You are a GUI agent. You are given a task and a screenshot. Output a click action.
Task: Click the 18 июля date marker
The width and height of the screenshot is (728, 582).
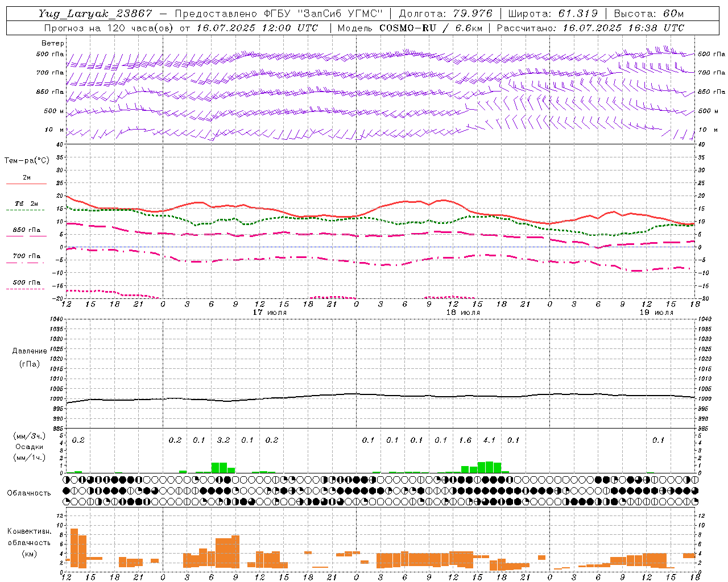click(463, 313)
